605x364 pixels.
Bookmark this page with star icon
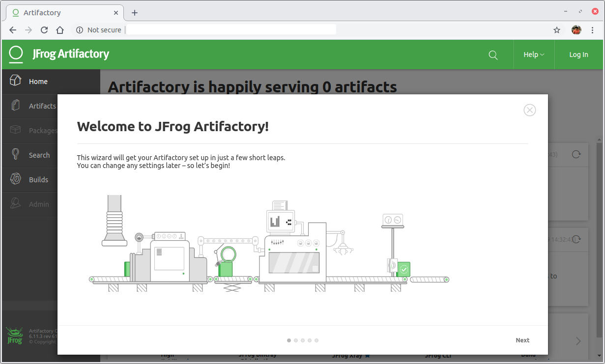click(557, 30)
